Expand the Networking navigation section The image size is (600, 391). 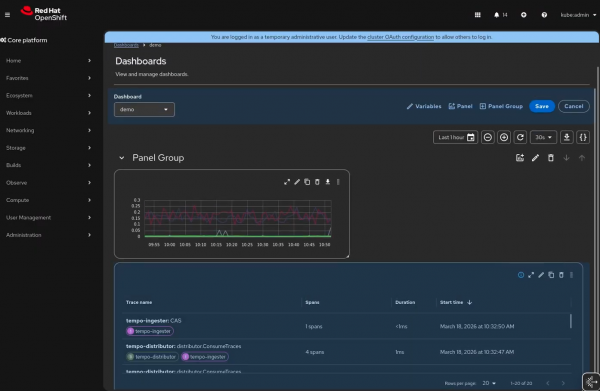tap(48, 130)
